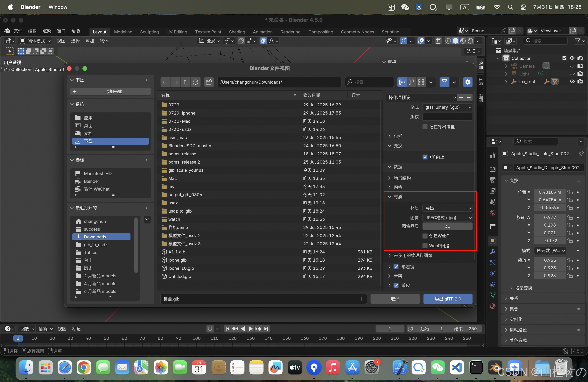
Task: Toggle +Y up checkbox
Action: pyautogui.click(x=425, y=157)
